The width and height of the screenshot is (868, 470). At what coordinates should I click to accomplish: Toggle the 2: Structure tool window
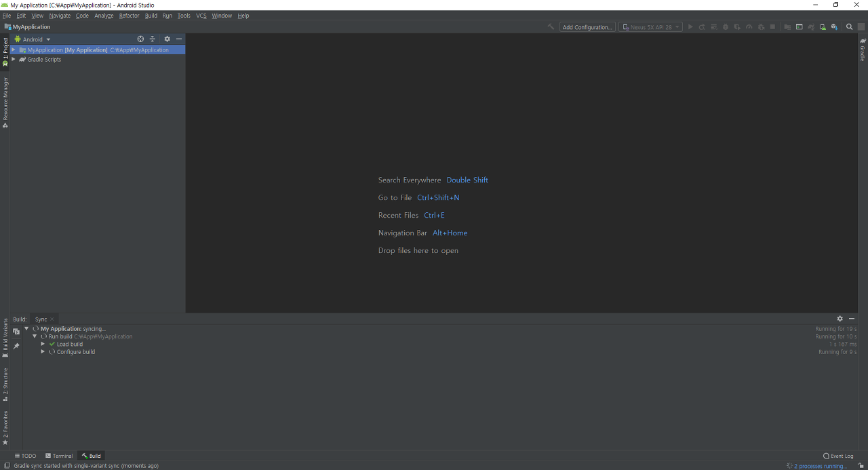point(5,385)
